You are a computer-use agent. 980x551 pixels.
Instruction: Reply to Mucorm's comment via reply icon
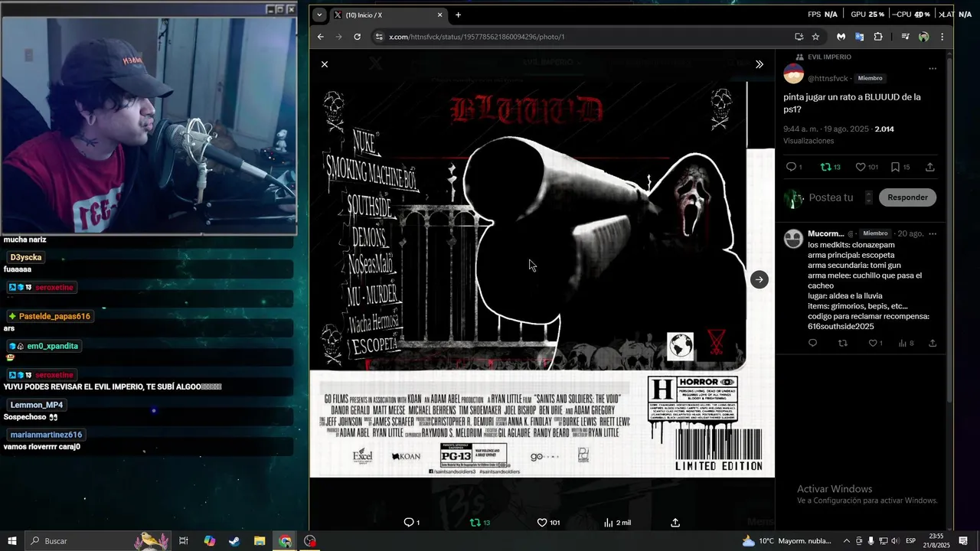tap(813, 344)
